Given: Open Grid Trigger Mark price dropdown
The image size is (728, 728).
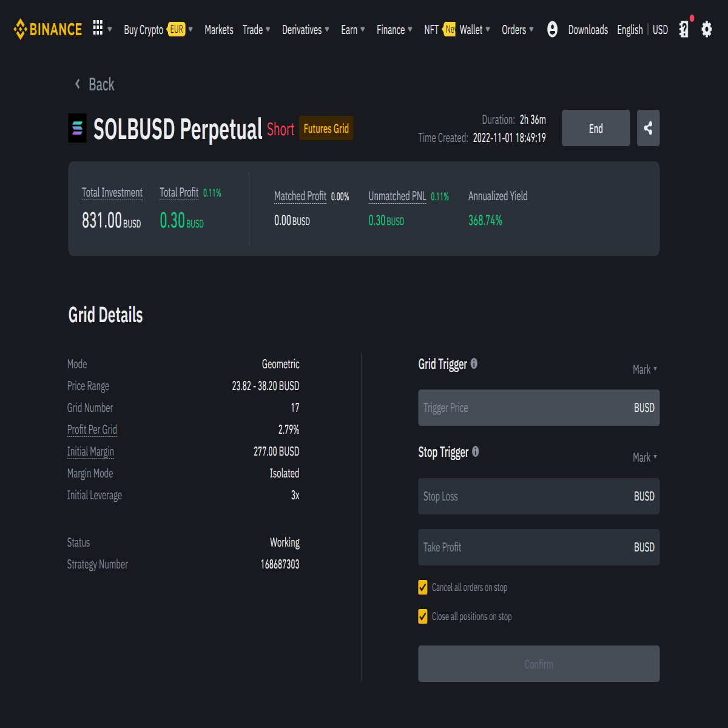Looking at the screenshot, I should click(645, 369).
